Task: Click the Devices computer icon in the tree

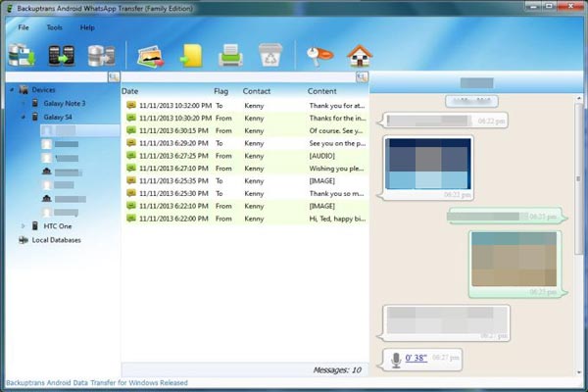Action: point(24,89)
